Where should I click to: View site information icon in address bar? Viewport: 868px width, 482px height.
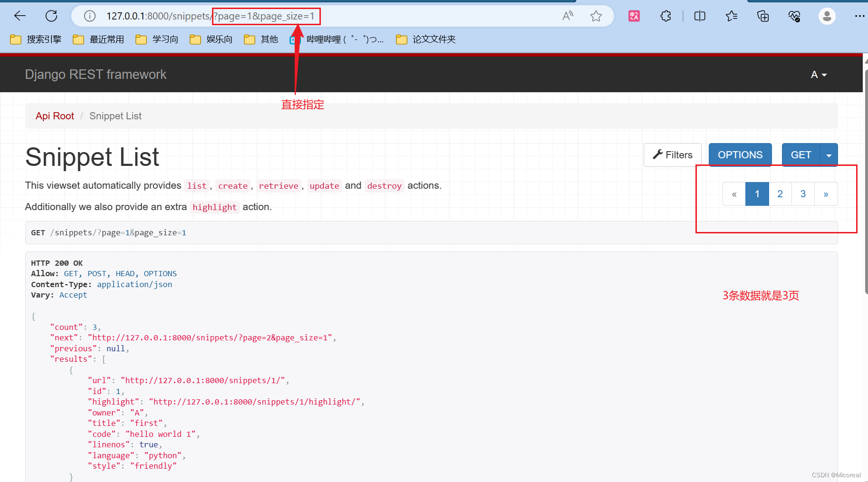pyautogui.click(x=90, y=16)
